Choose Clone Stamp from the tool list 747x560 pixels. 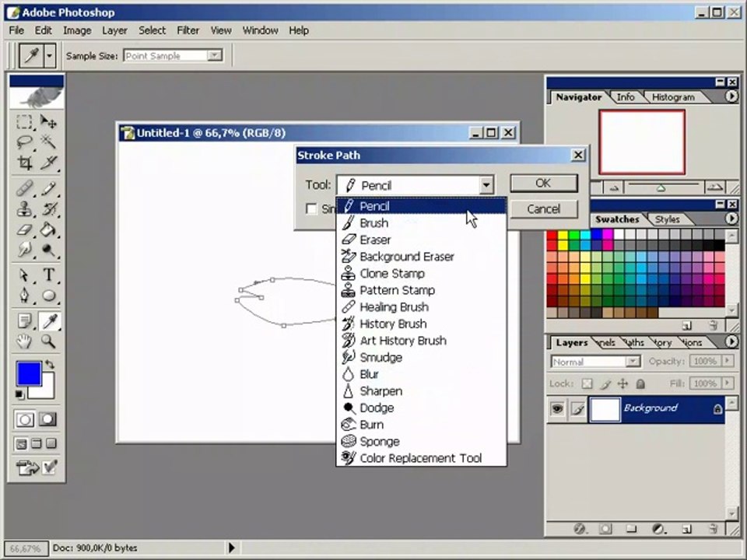pyautogui.click(x=421, y=273)
